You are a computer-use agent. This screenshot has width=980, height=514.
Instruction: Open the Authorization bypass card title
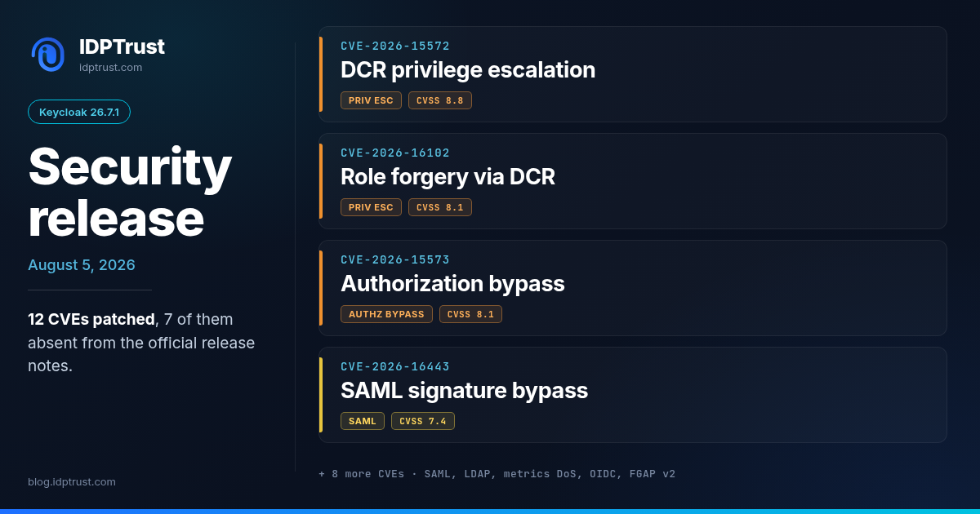[452, 284]
